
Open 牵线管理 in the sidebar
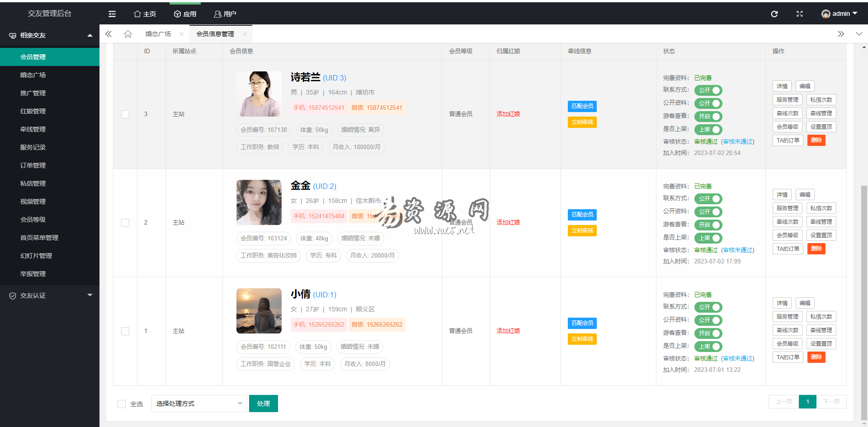coord(50,129)
